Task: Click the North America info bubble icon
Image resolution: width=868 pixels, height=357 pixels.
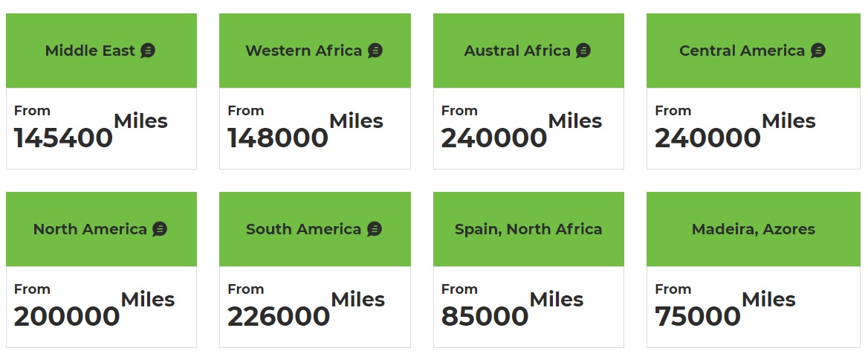Action: click(160, 229)
